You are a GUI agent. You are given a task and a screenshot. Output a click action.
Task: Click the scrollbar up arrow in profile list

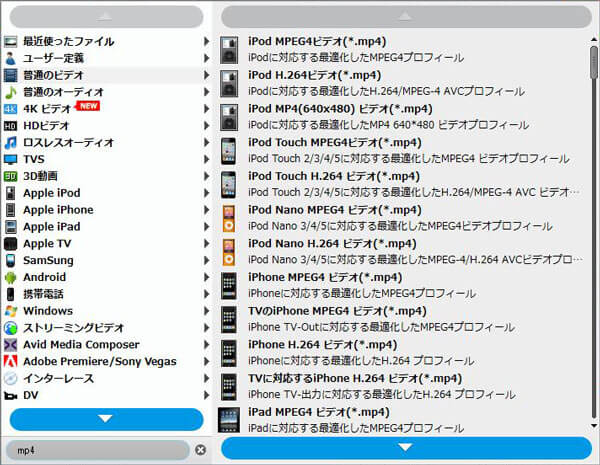(x=593, y=39)
